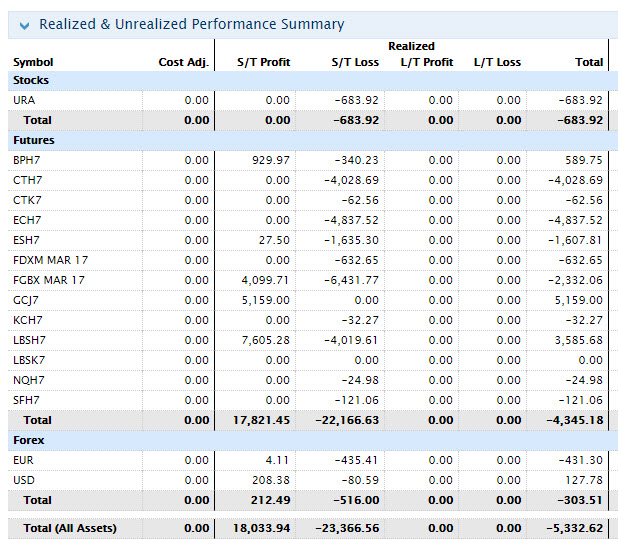Click the EUR forex symbol

coord(23,460)
